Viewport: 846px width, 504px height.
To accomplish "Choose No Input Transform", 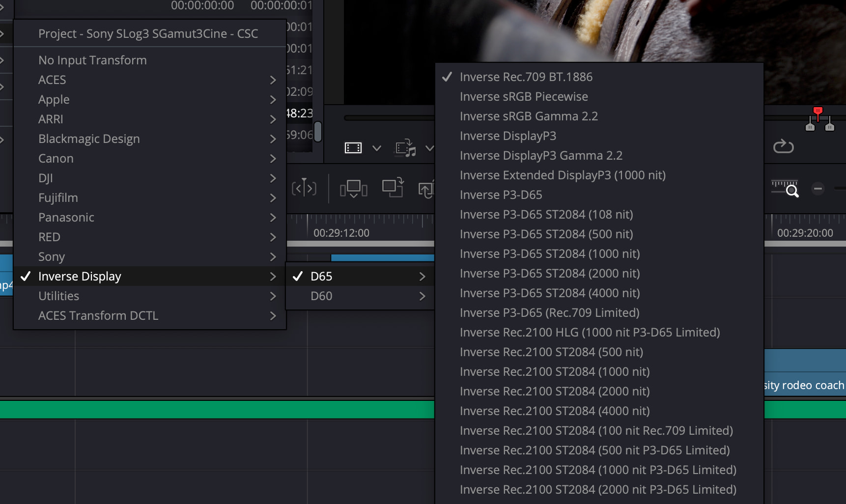I will tap(92, 60).
